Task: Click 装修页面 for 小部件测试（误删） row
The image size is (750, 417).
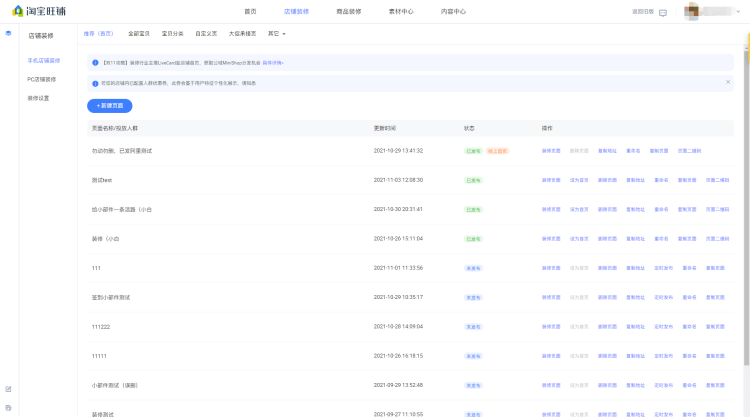Action: 551,385
